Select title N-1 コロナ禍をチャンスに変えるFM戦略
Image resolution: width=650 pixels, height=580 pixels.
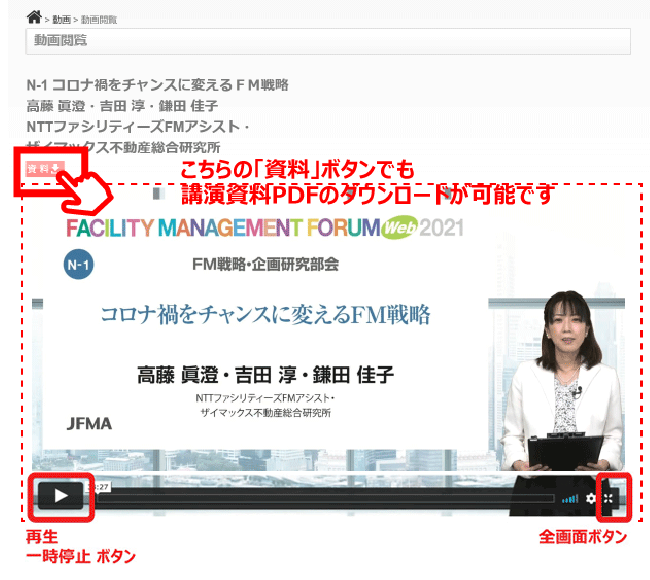158,85
